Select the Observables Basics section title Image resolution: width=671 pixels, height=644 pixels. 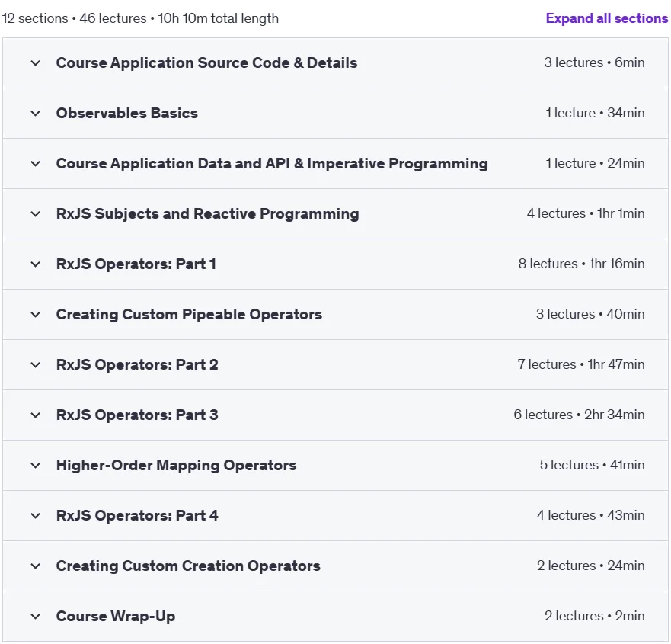coord(126,113)
